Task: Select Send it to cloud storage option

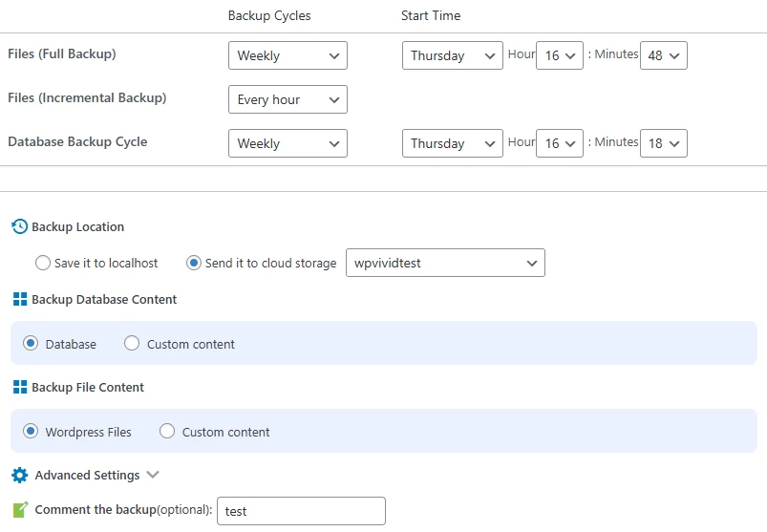Action: [x=194, y=263]
